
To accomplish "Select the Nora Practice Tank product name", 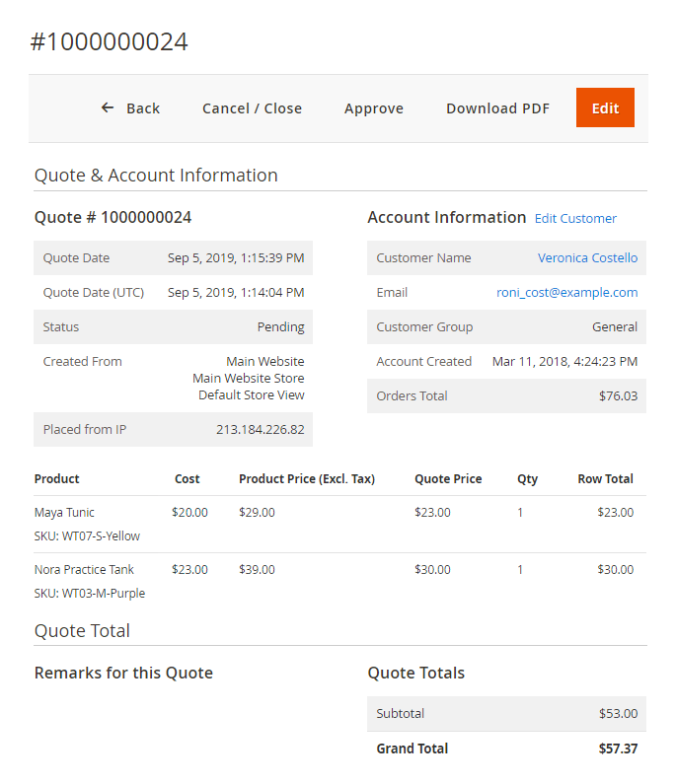I will pyautogui.click(x=84, y=570).
